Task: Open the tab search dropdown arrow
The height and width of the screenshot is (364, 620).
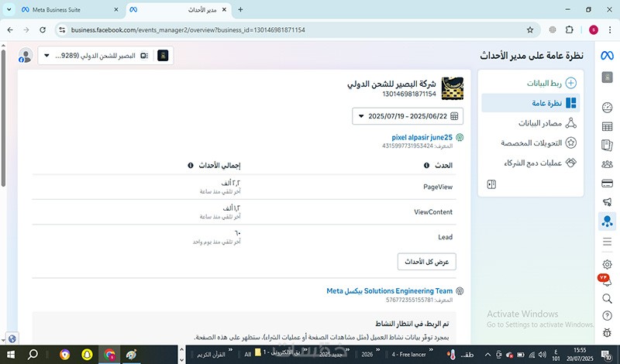Action: pos(9,9)
